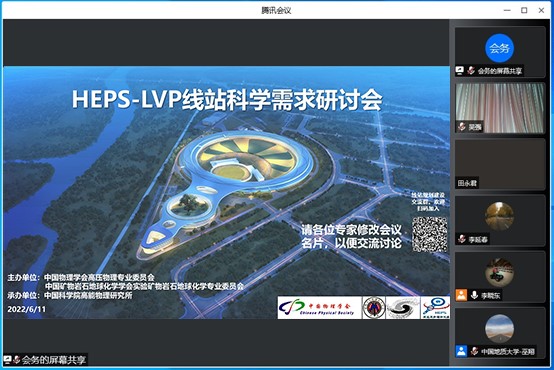Click the QR code on shared slide

pyautogui.click(x=430, y=234)
